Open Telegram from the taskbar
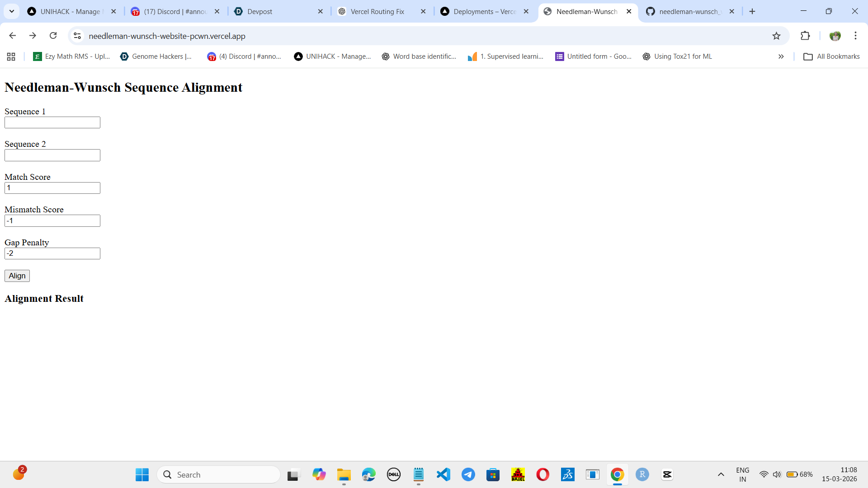 (x=468, y=474)
